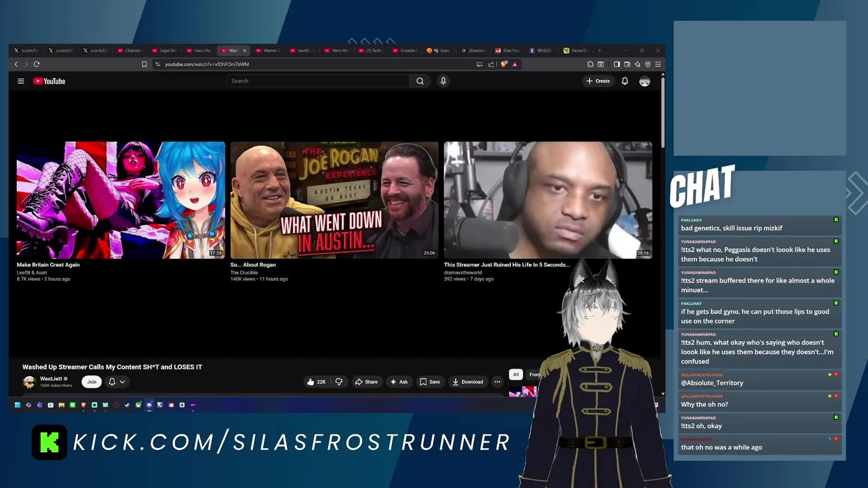Reload the current page
Image resolution: width=868 pixels, height=488 pixels.
pyautogui.click(x=37, y=64)
